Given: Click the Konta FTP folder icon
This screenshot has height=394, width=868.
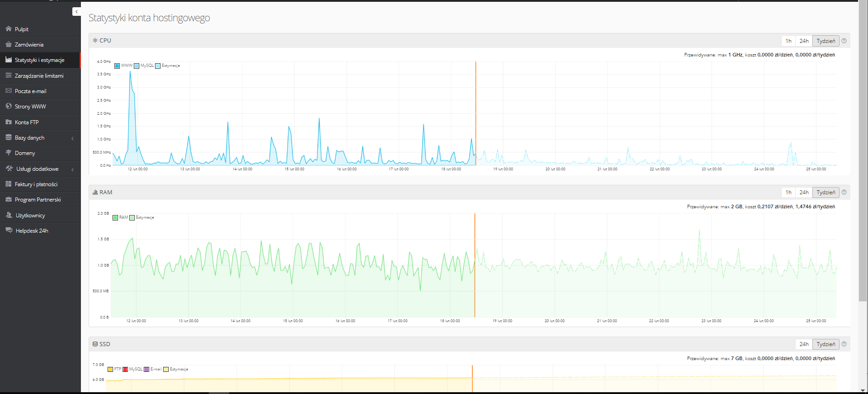Looking at the screenshot, I should tap(9, 122).
